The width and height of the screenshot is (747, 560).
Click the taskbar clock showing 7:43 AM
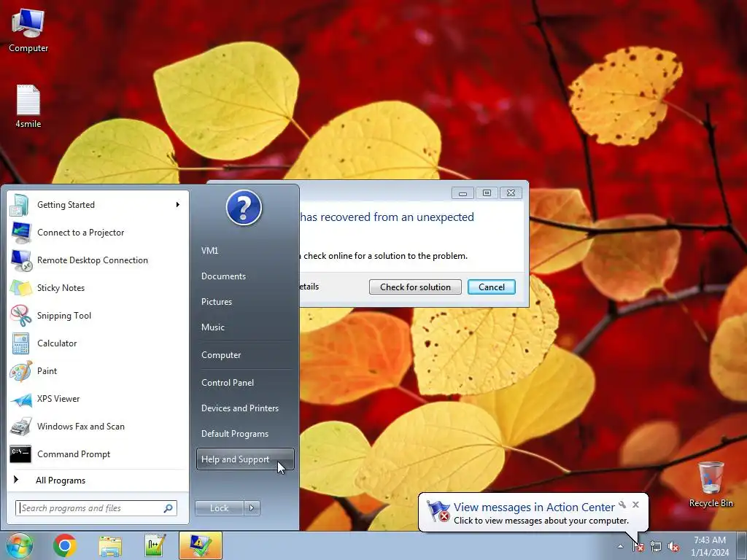pyautogui.click(x=710, y=546)
